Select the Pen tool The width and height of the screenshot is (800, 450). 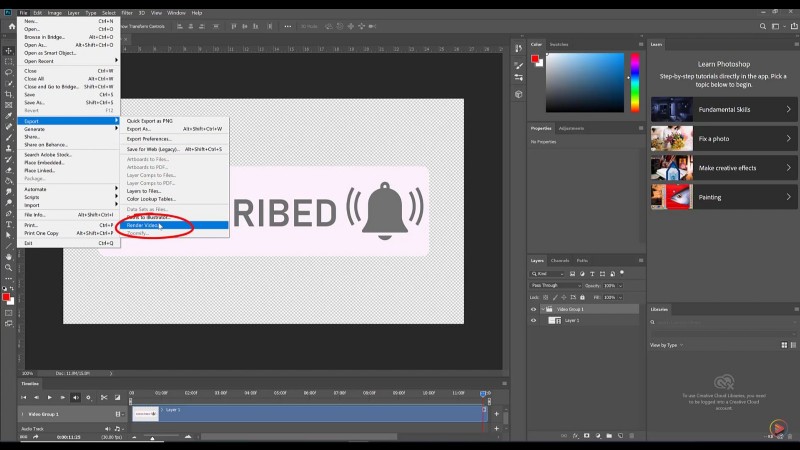coord(9,214)
